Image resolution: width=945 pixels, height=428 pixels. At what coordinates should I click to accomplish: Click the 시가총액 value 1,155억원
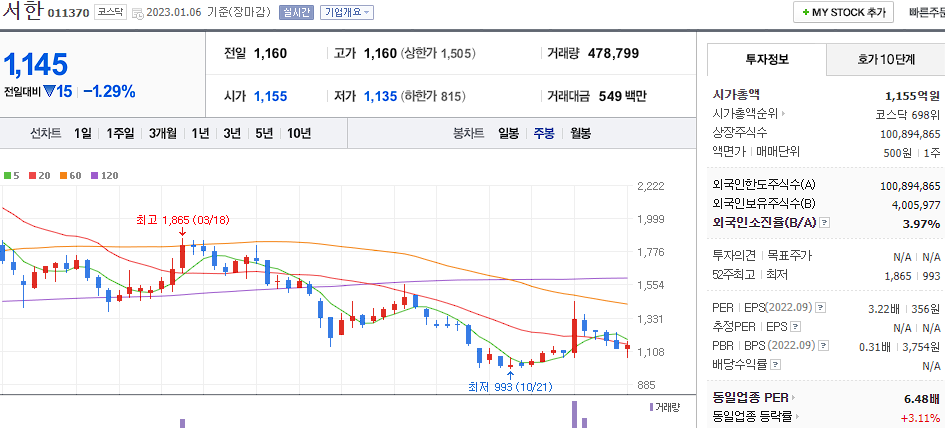click(912, 95)
